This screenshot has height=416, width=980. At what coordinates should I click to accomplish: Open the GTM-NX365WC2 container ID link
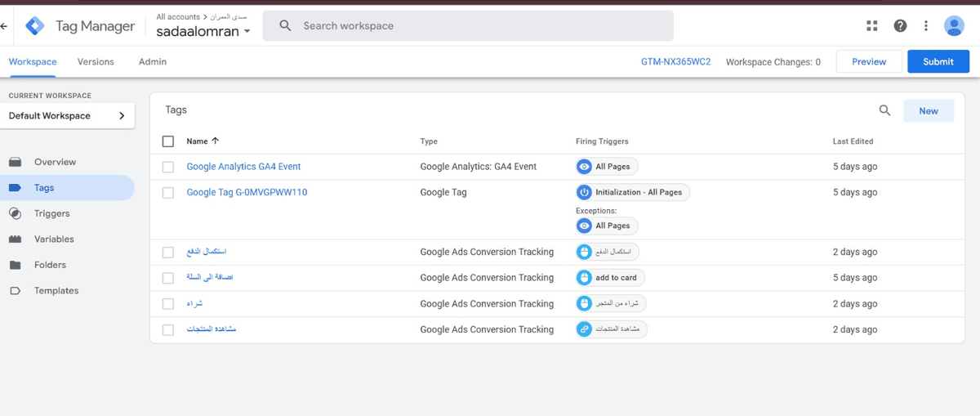pyautogui.click(x=675, y=62)
